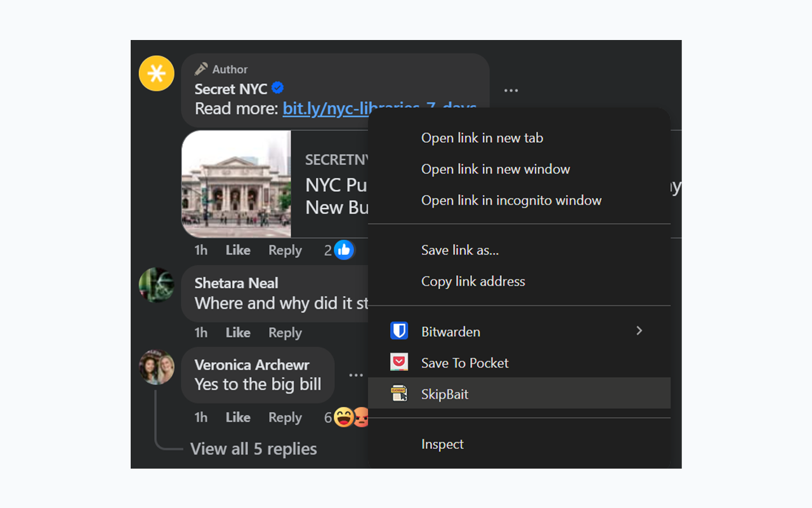
Task: Select Copy link address
Action: point(519,281)
